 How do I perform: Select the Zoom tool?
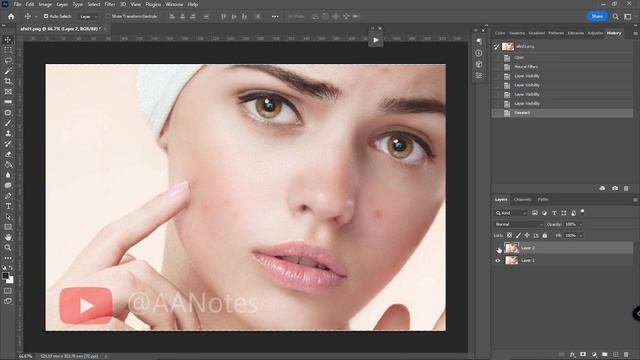coord(8,247)
